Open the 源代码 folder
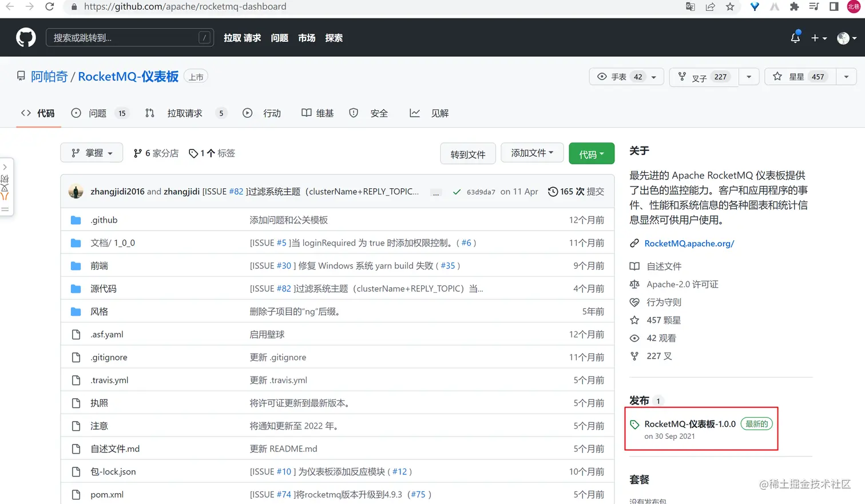Image resolution: width=865 pixels, height=504 pixels. point(104,289)
